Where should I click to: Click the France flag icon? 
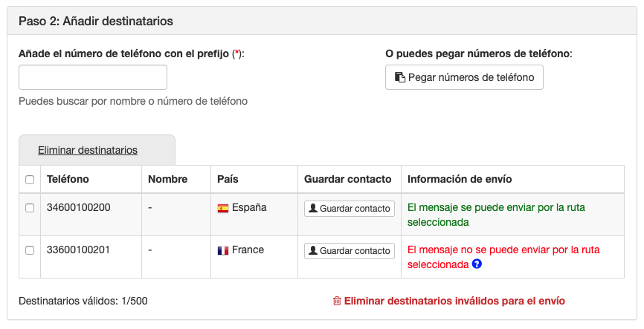pyautogui.click(x=223, y=250)
